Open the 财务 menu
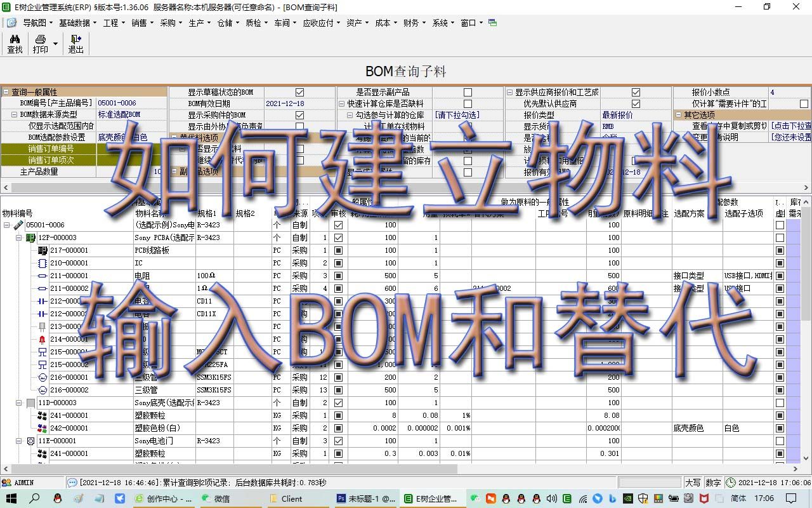 415,23
